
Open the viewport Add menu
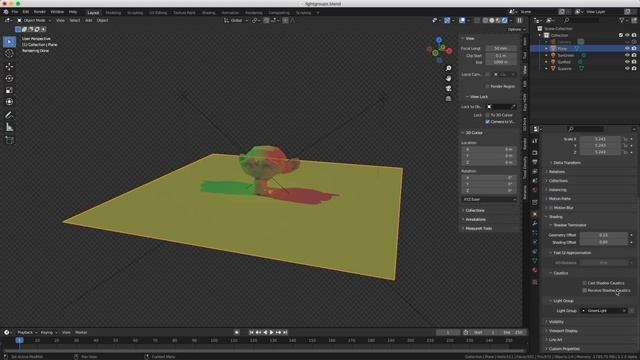[x=89, y=20]
